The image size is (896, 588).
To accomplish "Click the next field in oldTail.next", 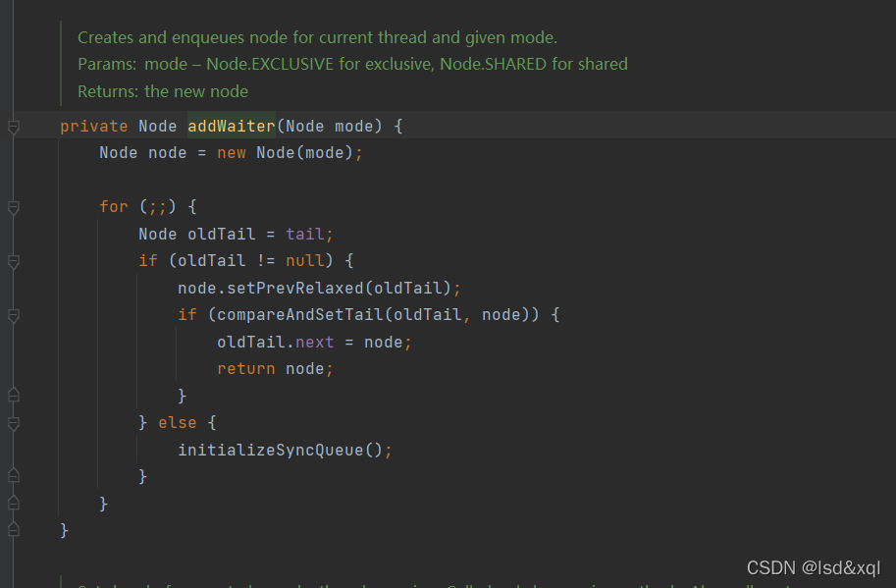I will pos(314,342).
